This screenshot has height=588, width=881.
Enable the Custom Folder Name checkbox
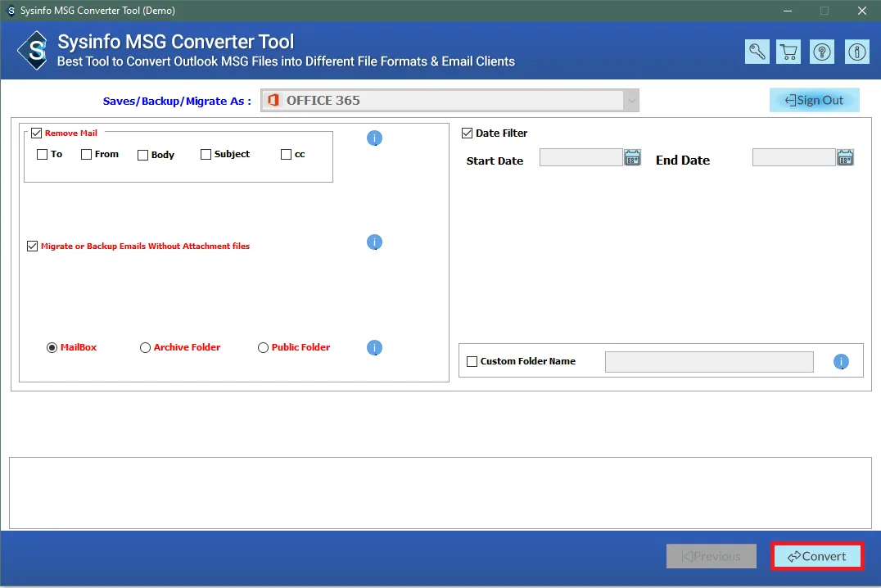point(472,361)
